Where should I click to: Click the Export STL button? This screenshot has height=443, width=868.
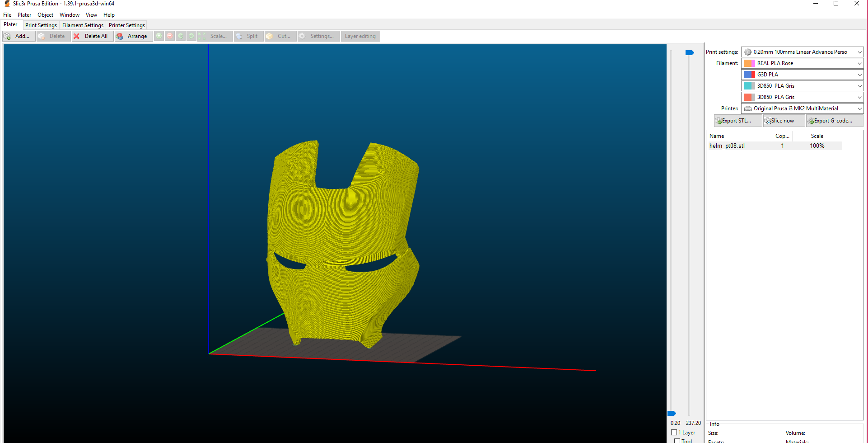(738, 121)
